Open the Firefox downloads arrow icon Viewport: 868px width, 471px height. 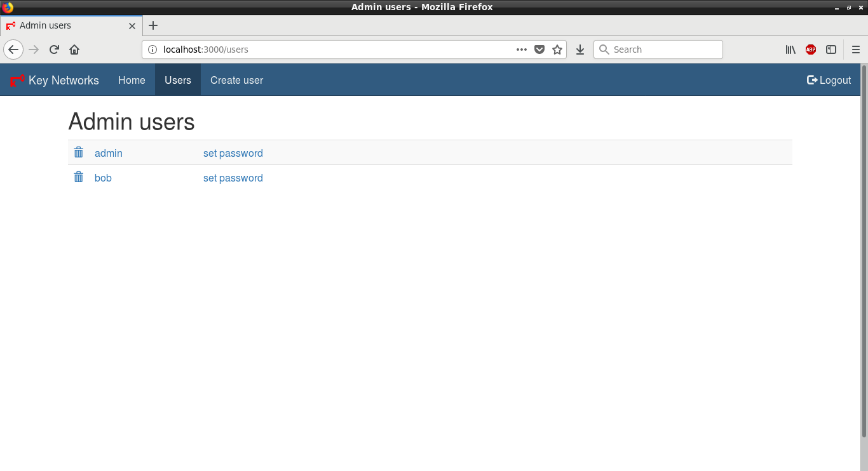pos(580,50)
